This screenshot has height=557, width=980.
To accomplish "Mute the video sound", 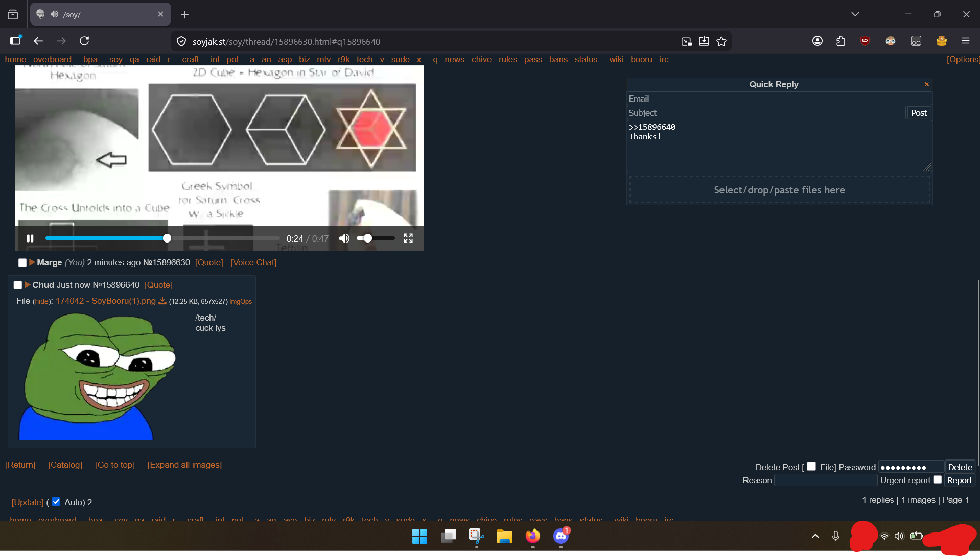I will click(344, 238).
